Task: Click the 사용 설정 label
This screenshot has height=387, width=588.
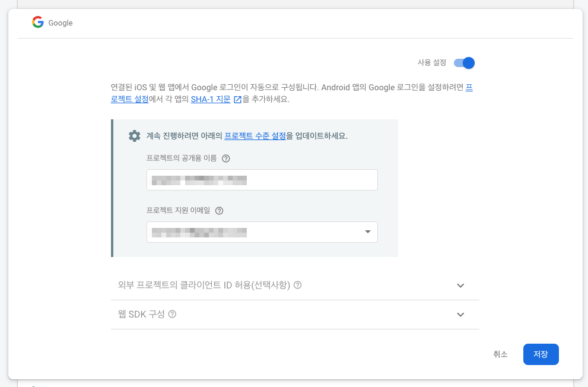Action: [x=431, y=63]
